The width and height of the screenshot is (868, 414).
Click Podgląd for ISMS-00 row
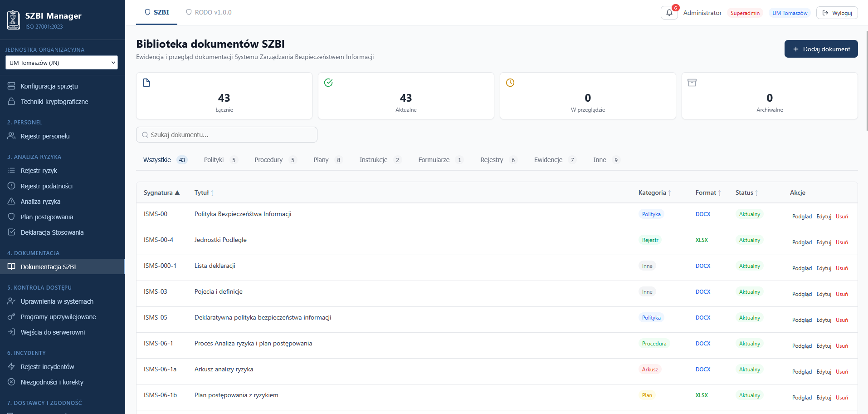(x=802, y=217)
